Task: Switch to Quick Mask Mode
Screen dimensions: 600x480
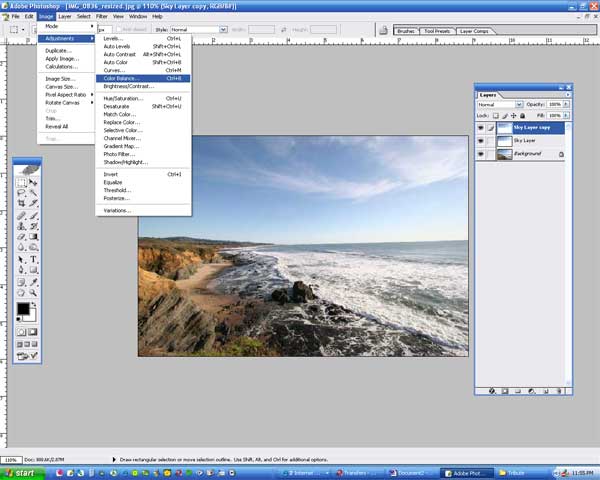Action: pos(33,332)
